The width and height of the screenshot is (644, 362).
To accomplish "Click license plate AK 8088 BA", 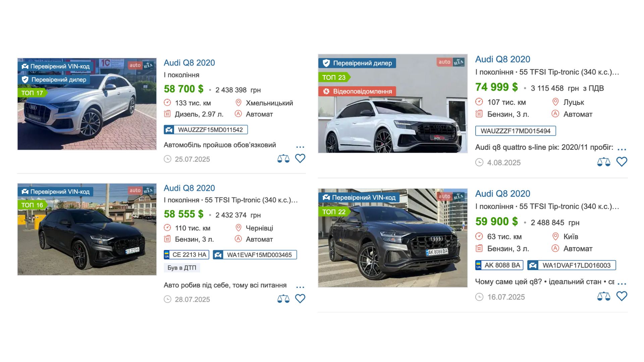I will (x=499, y=265).
